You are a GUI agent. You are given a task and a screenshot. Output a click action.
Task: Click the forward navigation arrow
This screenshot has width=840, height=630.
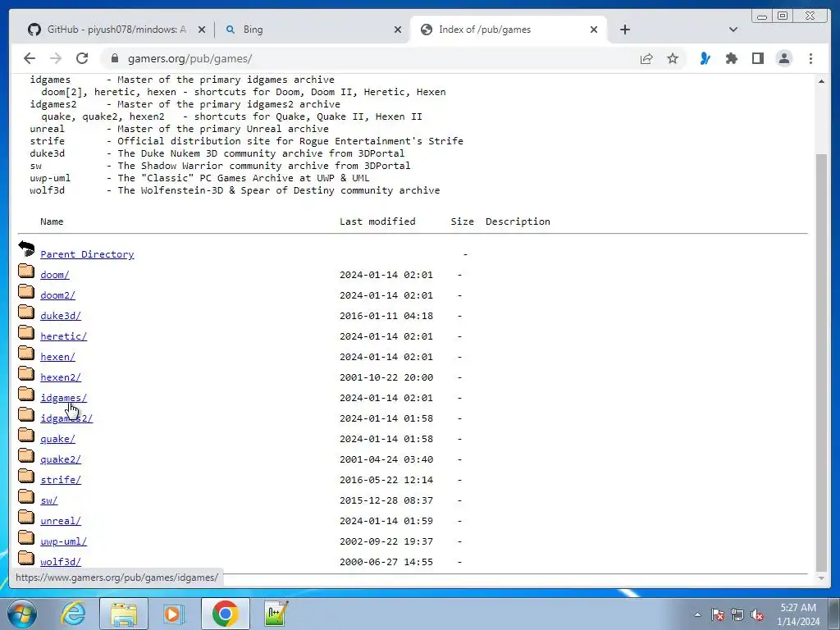coord(56,58)
